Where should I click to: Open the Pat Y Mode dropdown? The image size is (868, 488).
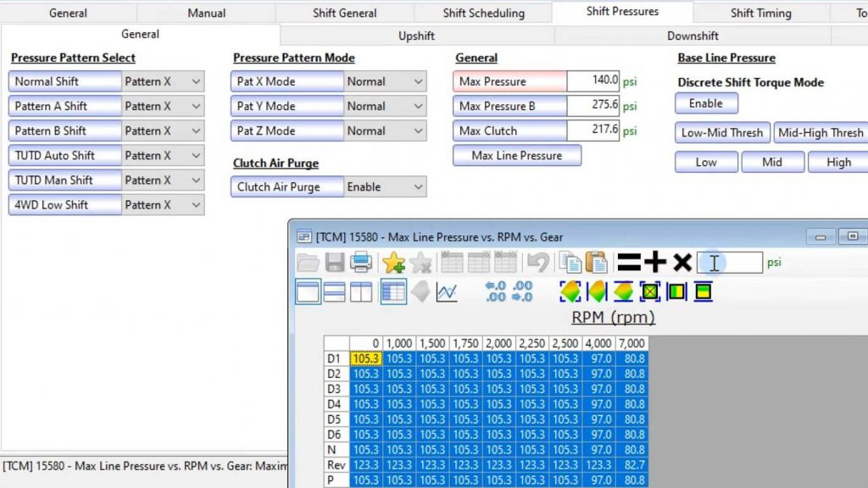tap(385, 106)
